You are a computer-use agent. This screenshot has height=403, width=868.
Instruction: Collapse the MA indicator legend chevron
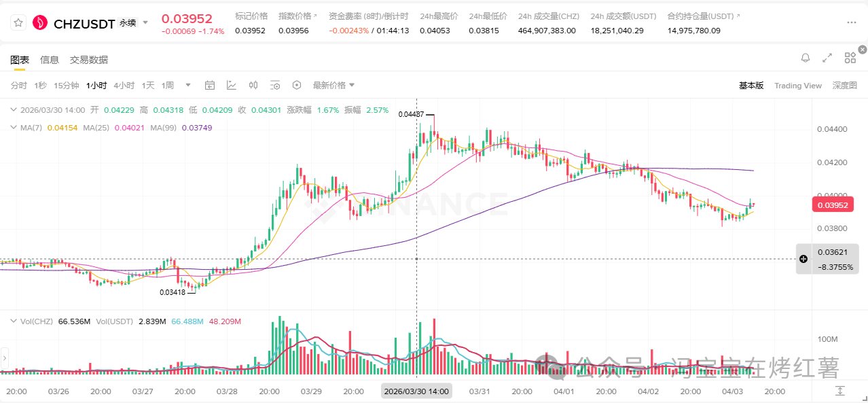[14, 128]
